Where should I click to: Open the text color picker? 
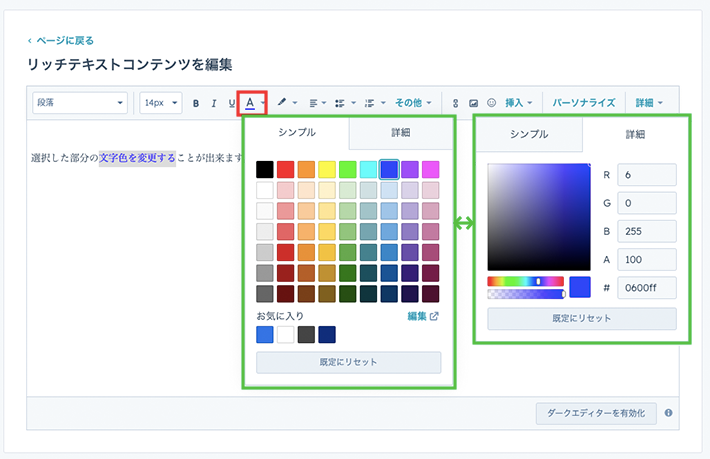pos(249,103)
